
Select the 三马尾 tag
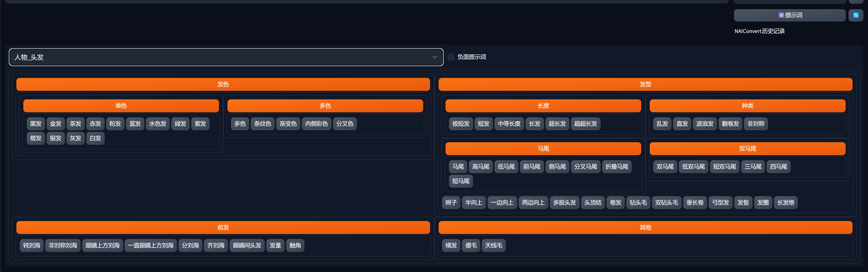coord(753,167)
